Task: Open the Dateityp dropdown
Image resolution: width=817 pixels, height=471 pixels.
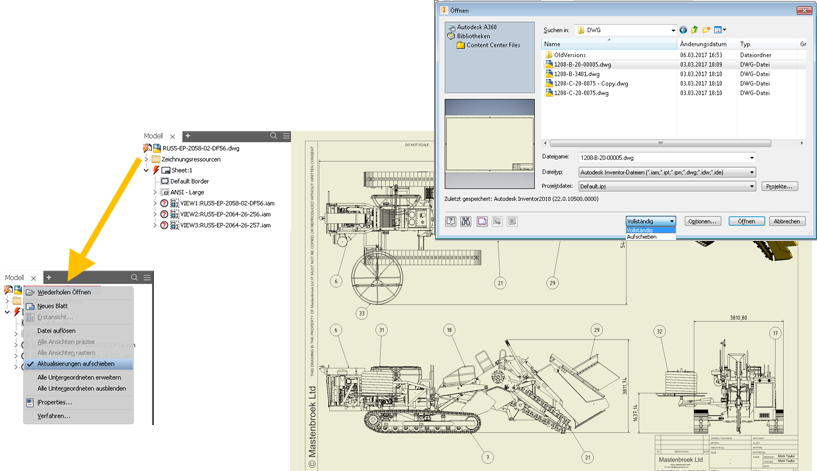Action: tap(751, 172)
